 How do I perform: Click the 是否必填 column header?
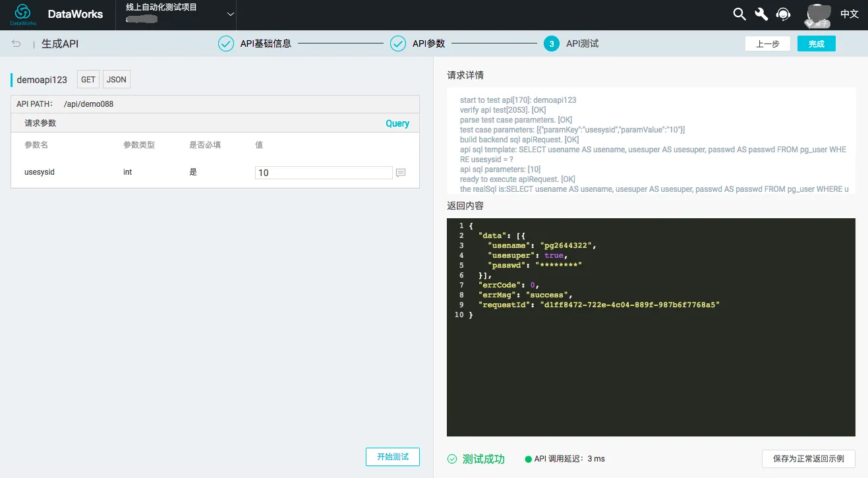(x=205, y=144)
